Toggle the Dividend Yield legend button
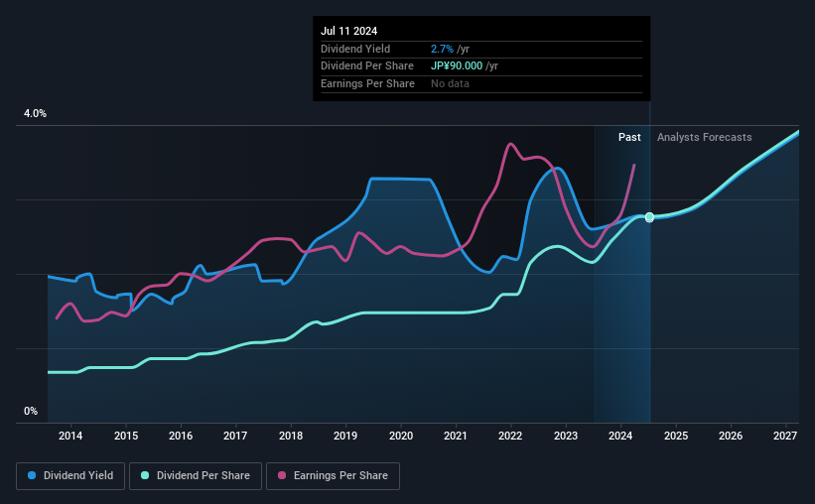Viewport: 815px width, 504px height. [70, 476]
